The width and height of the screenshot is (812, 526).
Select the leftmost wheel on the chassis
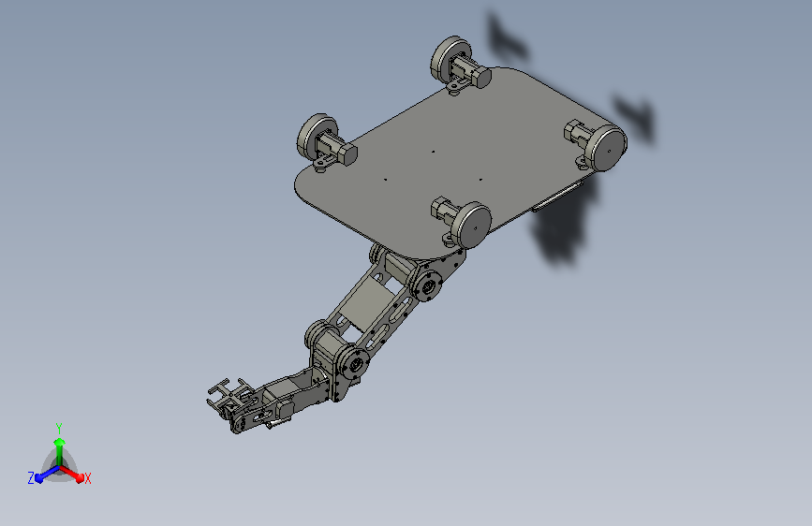click(317, 137)
